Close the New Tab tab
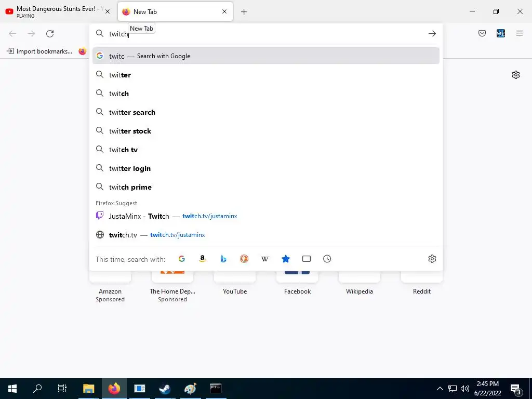The height and width of the screenshot is (399, 532). tap(224, 11)
